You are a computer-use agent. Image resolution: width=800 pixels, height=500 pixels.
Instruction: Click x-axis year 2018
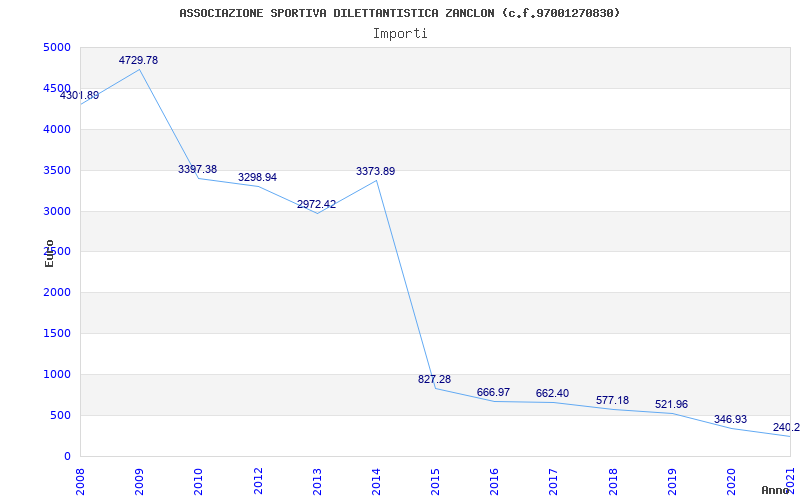coord(613,483)
